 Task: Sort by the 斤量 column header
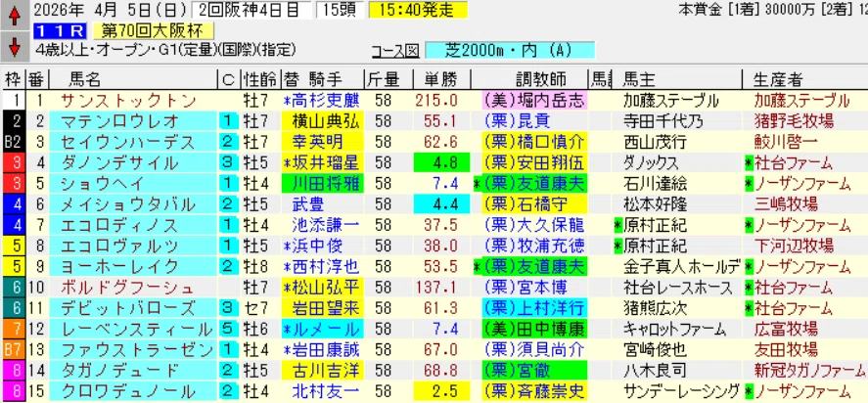click(x=383, y=80)
